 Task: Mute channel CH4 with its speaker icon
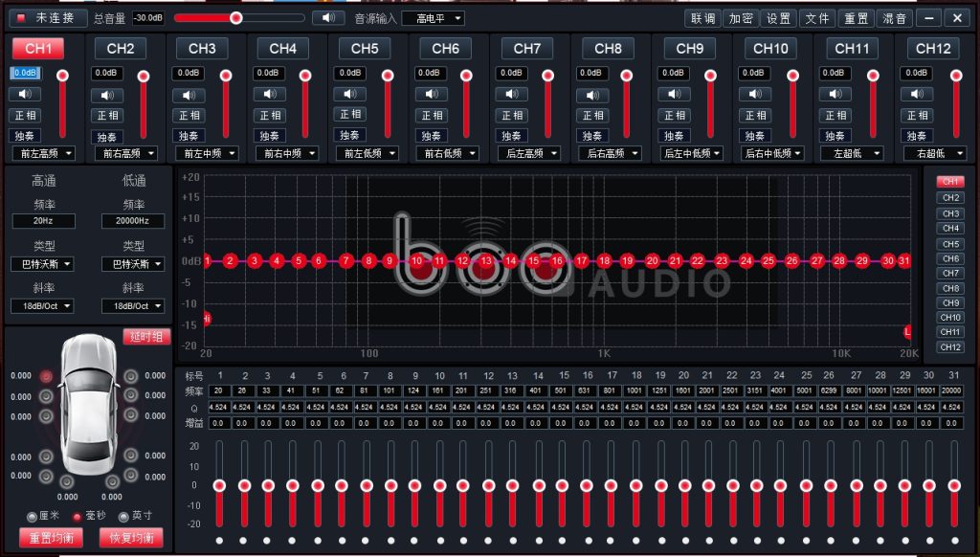click(269, 95)
